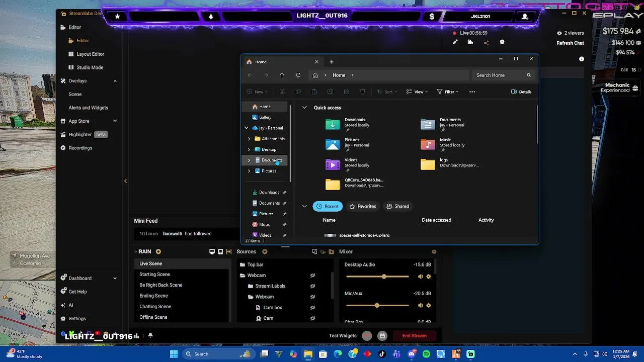
Task: Click Refresh Chat
Action: [x=570, y=43]
